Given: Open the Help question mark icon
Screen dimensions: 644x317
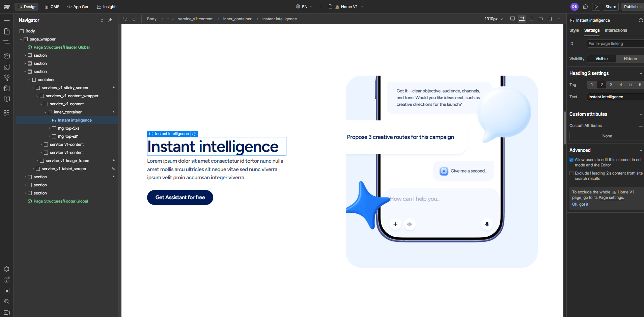Looking at the screenshot, I should pyautogui.click(x=7, y=280).
